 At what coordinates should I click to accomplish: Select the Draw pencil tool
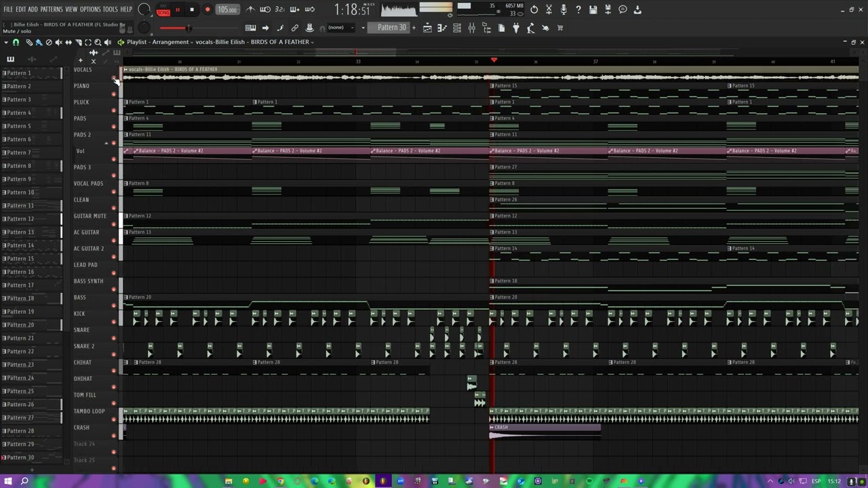click(29, 42)
